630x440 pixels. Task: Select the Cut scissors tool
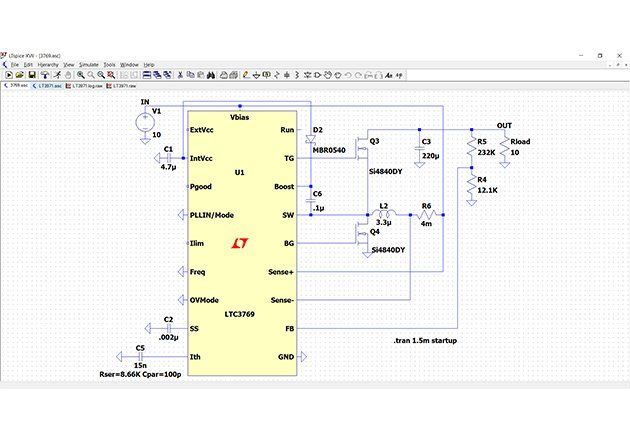(x=180, y=74)
